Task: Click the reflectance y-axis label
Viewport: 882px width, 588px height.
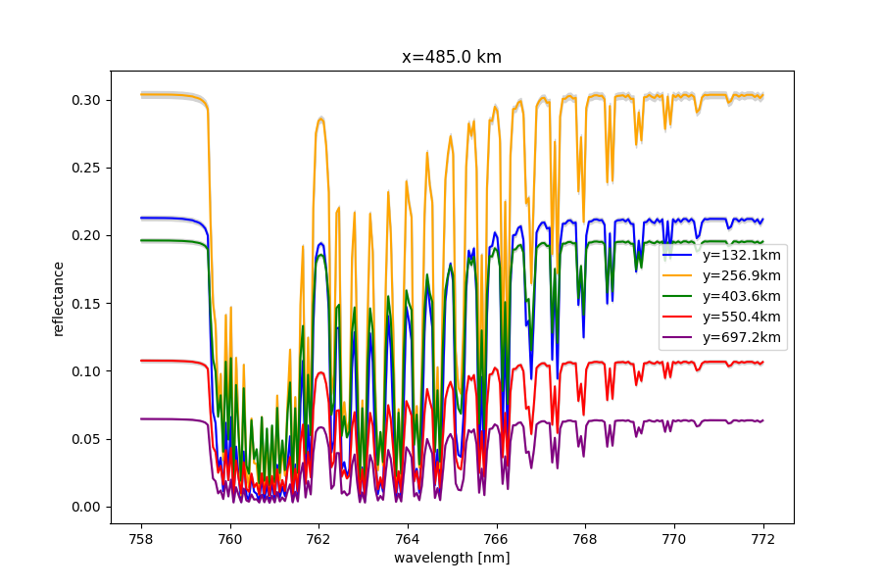Action: pyautogui.click(x=58, y=299)
